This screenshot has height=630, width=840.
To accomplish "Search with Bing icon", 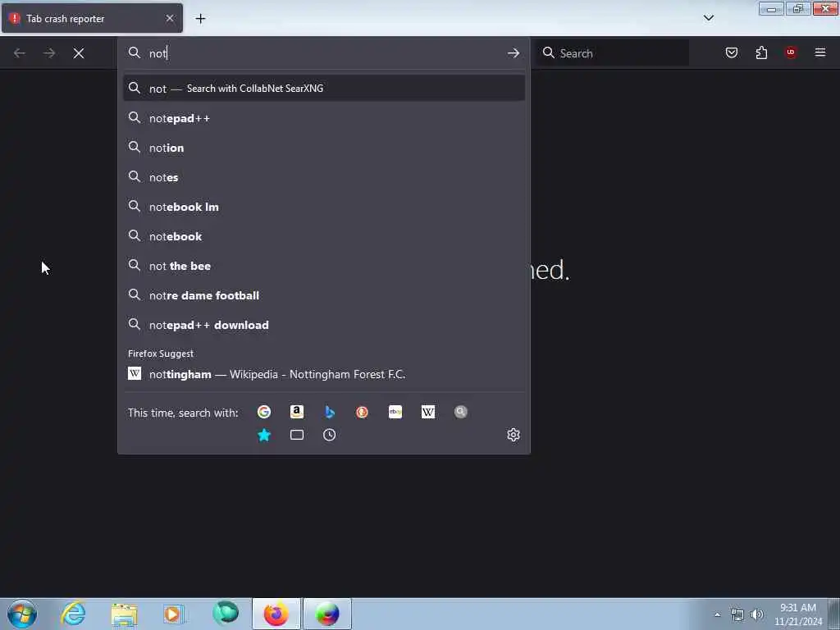I will (x=330, y=412).
